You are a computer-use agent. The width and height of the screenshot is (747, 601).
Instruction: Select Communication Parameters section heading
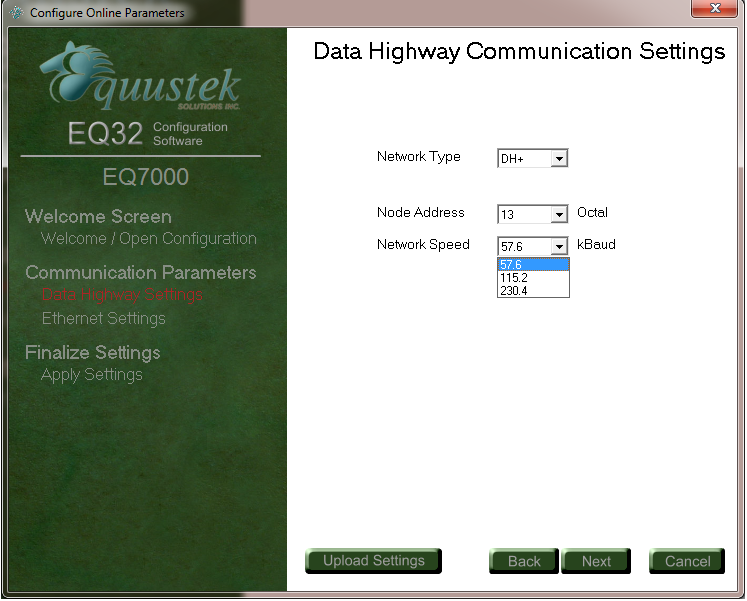(140, 273)
